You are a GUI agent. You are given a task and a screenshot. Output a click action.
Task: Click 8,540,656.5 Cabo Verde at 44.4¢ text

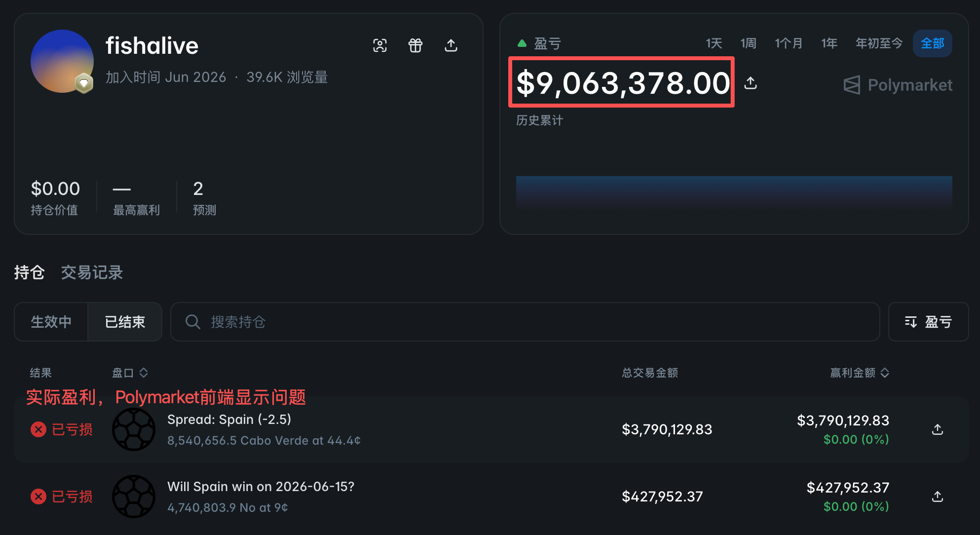(x=264, y=440)
